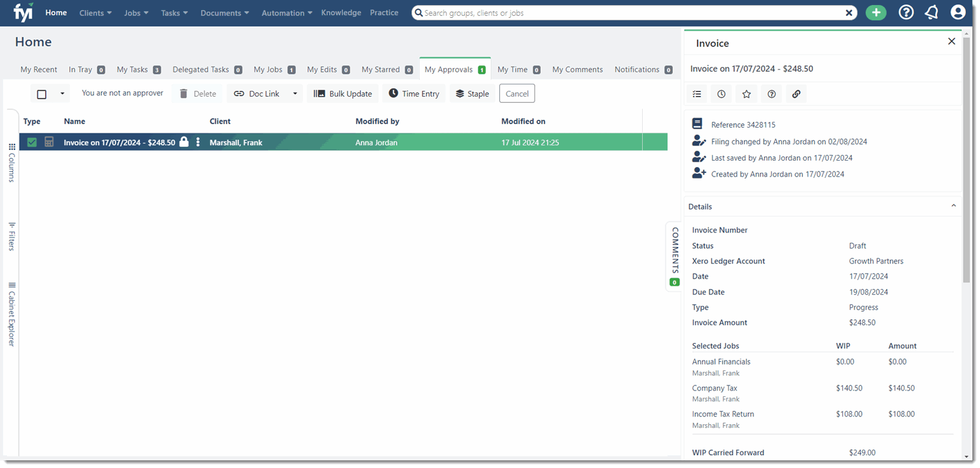The width and height of the screenshot is (980, 468).
Task: Click the green plus create button
Action: tap(876, 13)
